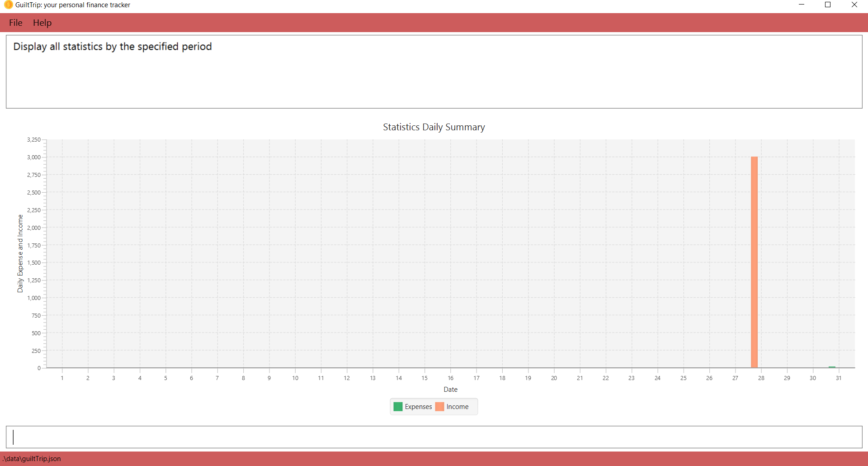Viewport: 868px width, 466px height.
Task: Click the 'Income' legend label
Action: click(458, 407)
